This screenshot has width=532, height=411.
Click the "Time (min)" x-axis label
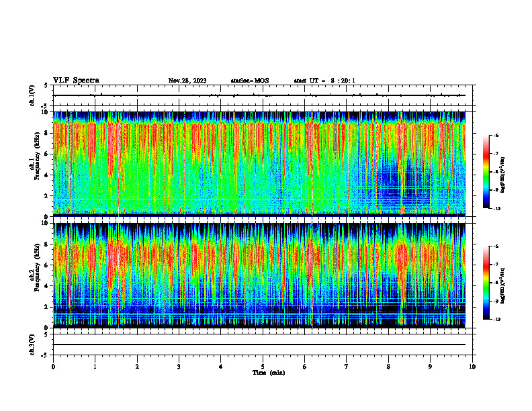pyautogui.click(x=269, y=373)
